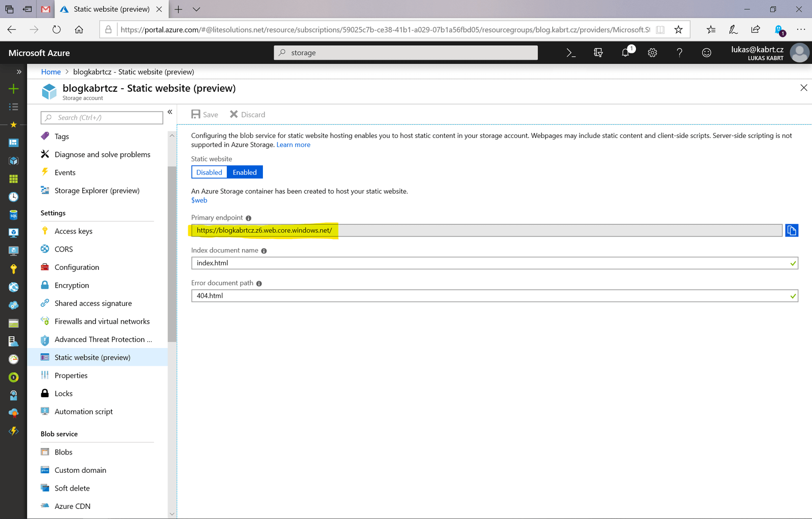Click the browser address bar URL
Image resolution: width=812 pixels, height=519 pixels.
385,29
